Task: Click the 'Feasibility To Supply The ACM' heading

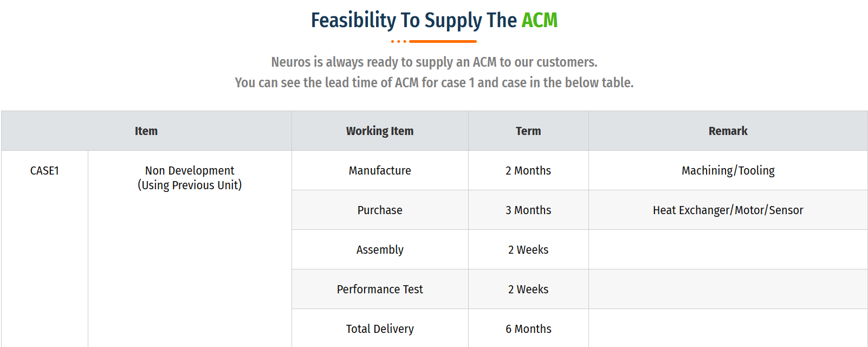Action: 434,21
